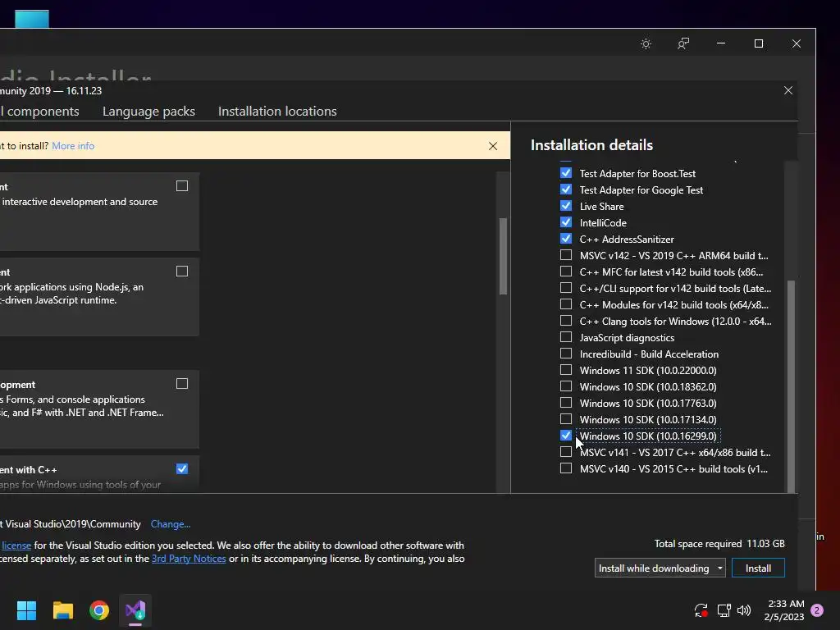Click the Install button
Image resolution: width=840 pixels, height=630 pixels.
(x=758, y=568)
